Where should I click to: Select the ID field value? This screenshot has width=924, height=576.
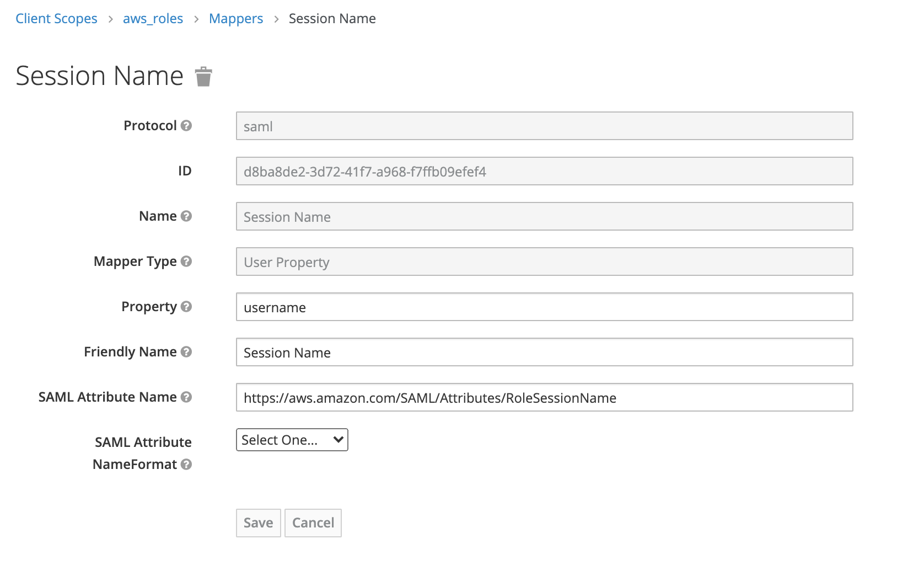[x=545, y=171]
